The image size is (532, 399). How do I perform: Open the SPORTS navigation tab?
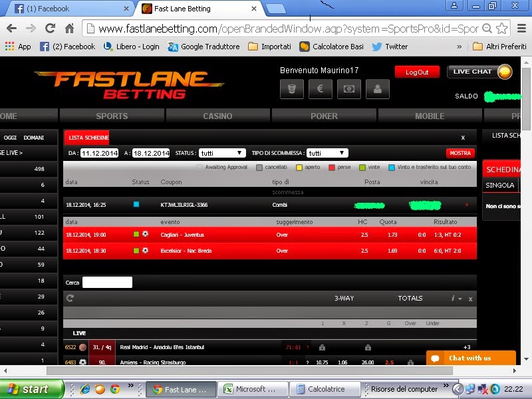(112, 116)
